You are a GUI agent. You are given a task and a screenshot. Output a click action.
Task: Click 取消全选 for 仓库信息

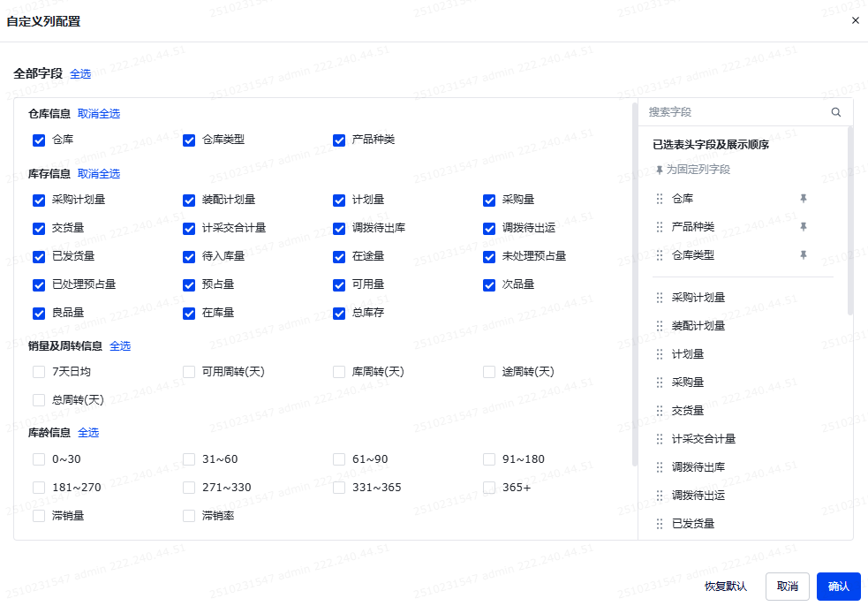(x=99, y=114)
